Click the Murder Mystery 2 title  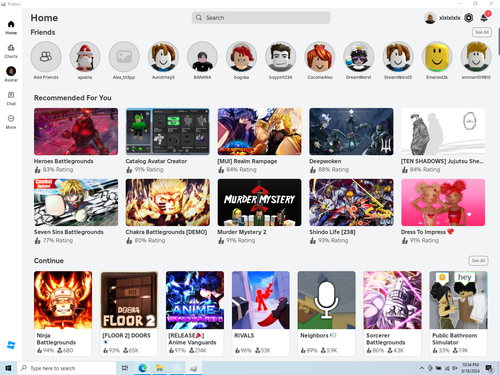point(242,232)
